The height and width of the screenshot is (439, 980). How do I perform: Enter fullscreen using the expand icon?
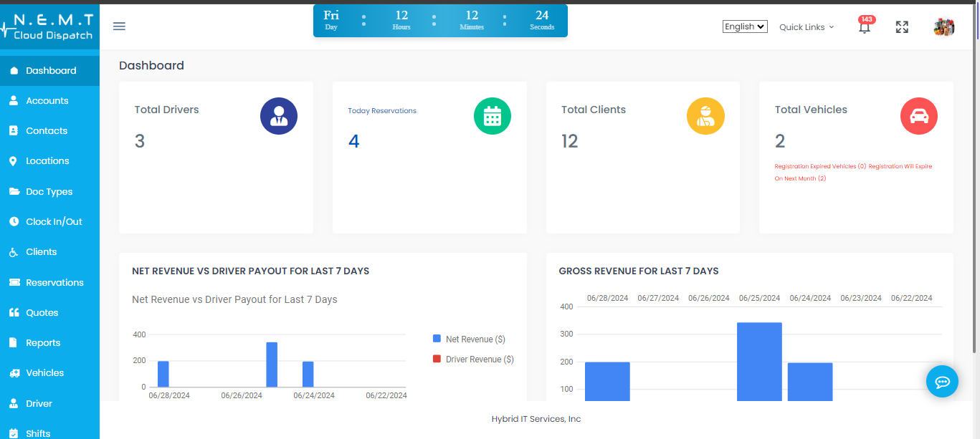902,26
